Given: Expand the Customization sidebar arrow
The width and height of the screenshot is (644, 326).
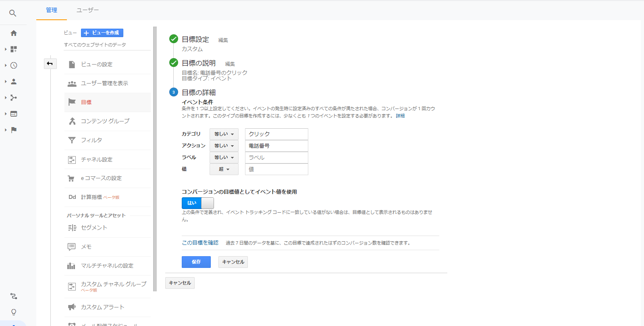Looking at the screenshot, I should tap(6, 49).
